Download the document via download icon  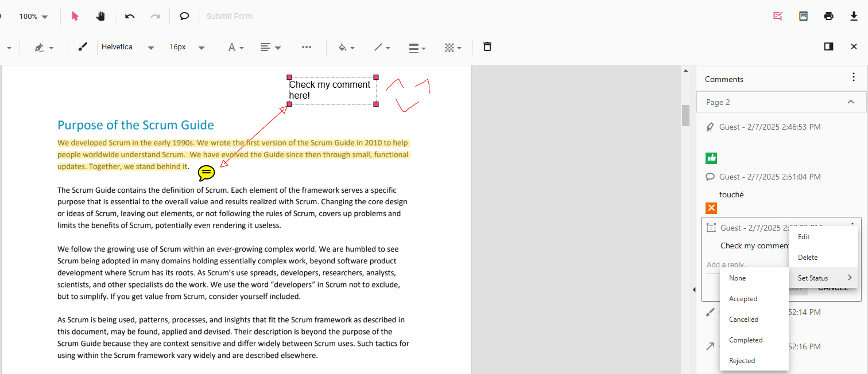(x=854, y=16)
